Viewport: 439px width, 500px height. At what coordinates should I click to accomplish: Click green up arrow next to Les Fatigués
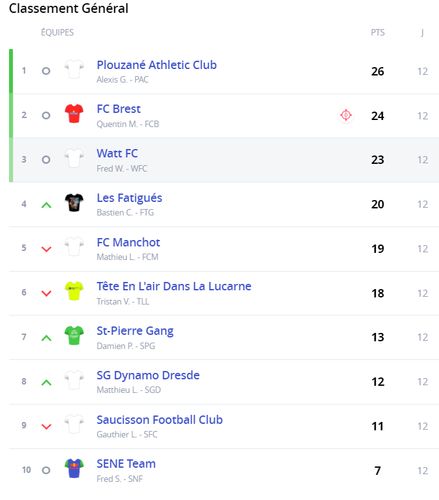point(46,205)
